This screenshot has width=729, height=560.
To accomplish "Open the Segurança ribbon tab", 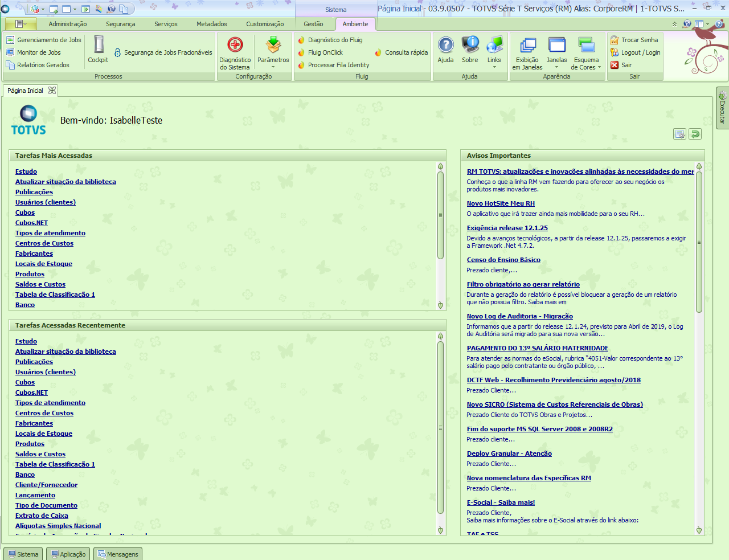I will coord(121,24).
